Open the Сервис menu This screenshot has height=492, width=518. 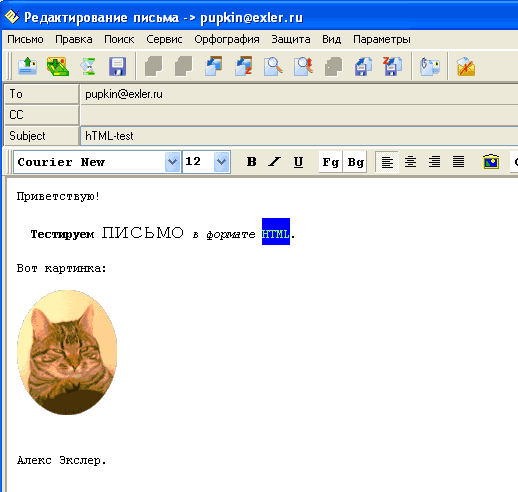pyautogui.click(x=164, y=39)
